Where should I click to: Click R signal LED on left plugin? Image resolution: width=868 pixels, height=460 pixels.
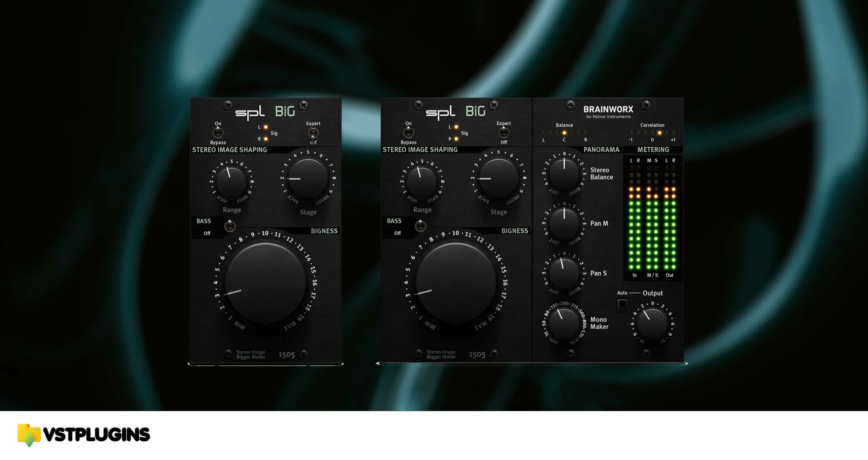(266, 139)
